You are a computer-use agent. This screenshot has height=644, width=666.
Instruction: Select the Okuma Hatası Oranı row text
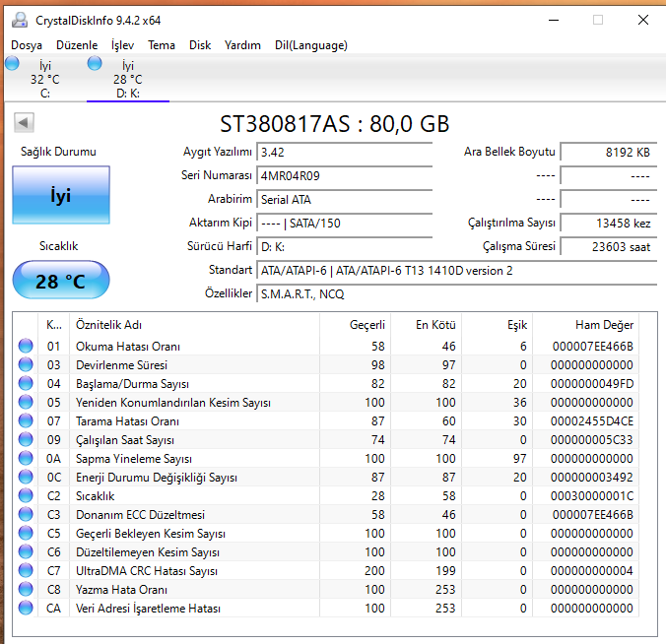pyautogui.click(x=128, y=347)
